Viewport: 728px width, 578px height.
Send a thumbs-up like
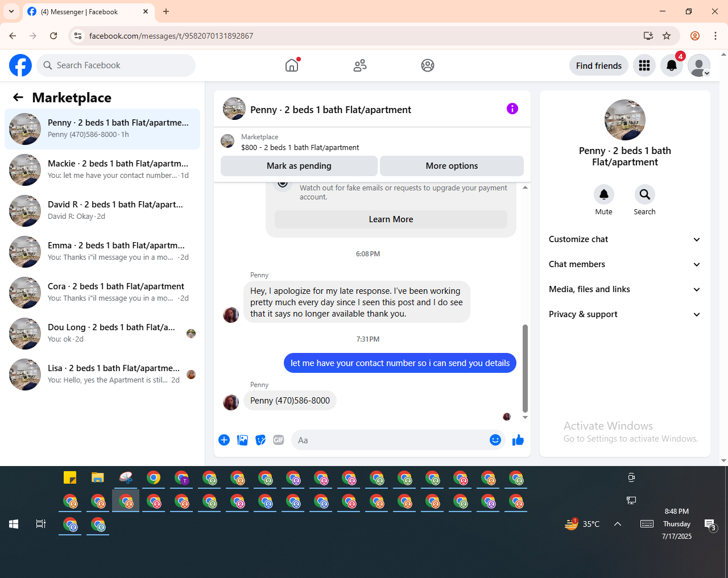(x=518, y=440)
